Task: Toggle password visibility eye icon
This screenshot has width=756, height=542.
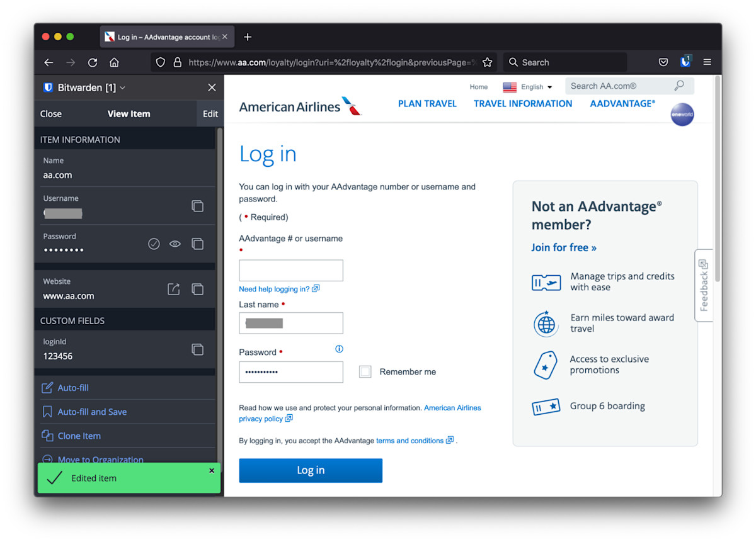Action: pyautogui.click(x=175, y=244)
